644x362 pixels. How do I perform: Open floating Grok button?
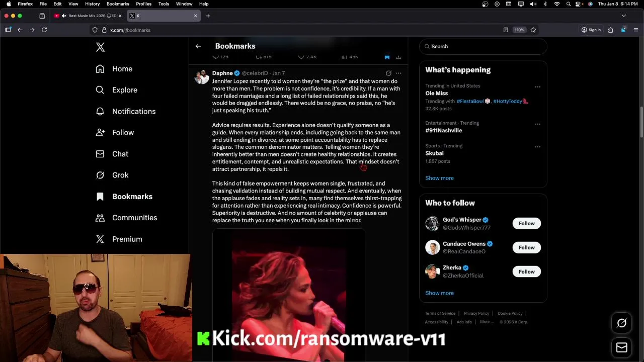point(621,323)
